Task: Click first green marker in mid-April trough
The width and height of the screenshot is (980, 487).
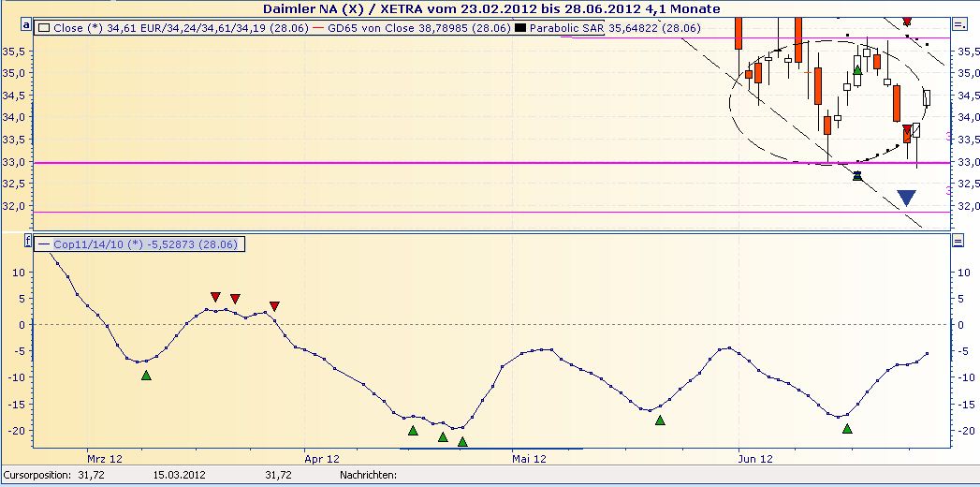Action: click(x=413, y=430)
